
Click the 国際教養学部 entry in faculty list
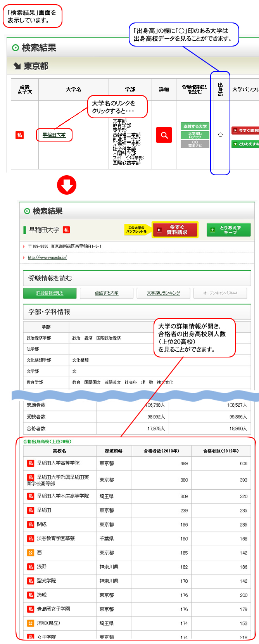[x=127, y=163]
